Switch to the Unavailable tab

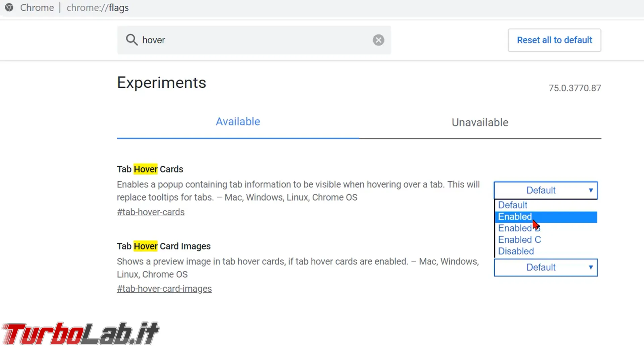pyautogui.click(x=480, y=123)
